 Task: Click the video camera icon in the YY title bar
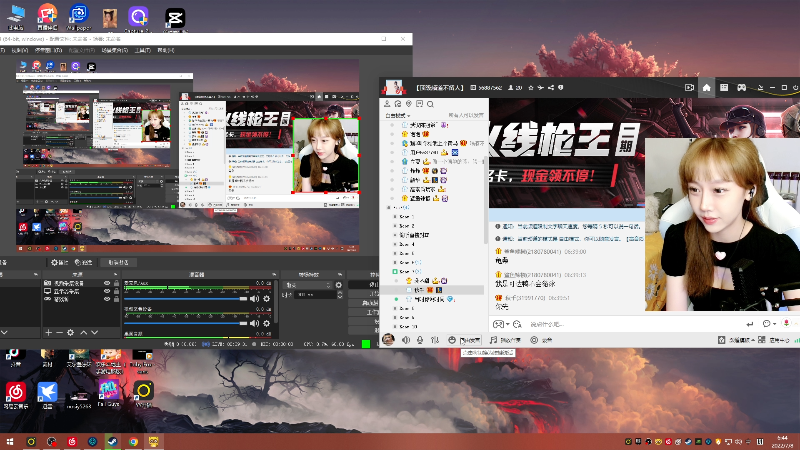(x=689, y=87)
